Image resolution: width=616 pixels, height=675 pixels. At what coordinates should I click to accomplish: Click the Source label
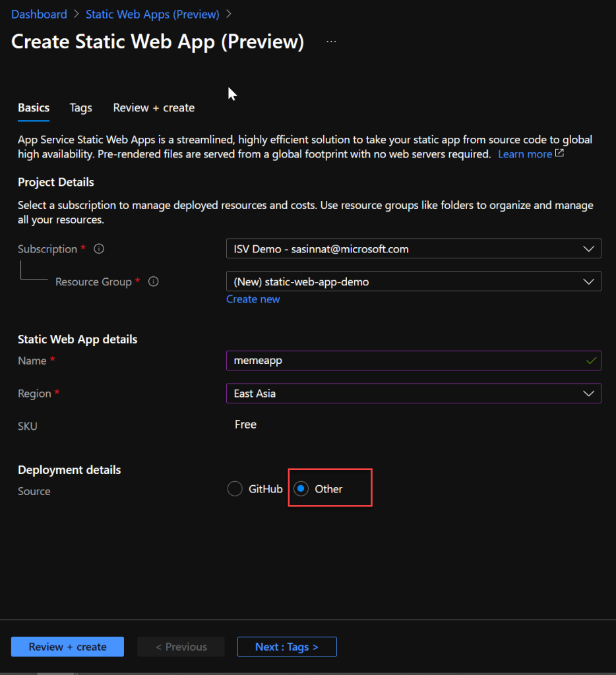coord(34,491)
